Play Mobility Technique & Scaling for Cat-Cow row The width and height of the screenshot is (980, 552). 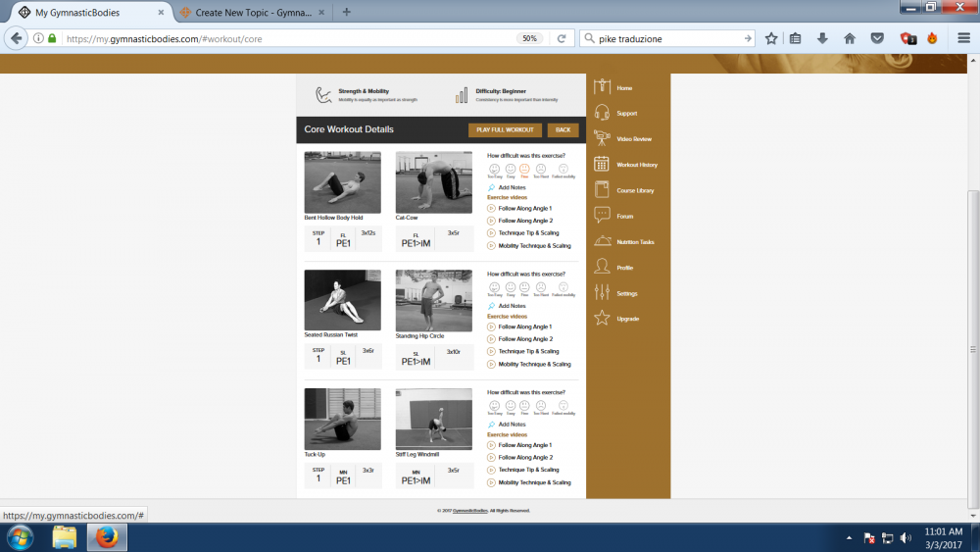click(x=491, y=246)
